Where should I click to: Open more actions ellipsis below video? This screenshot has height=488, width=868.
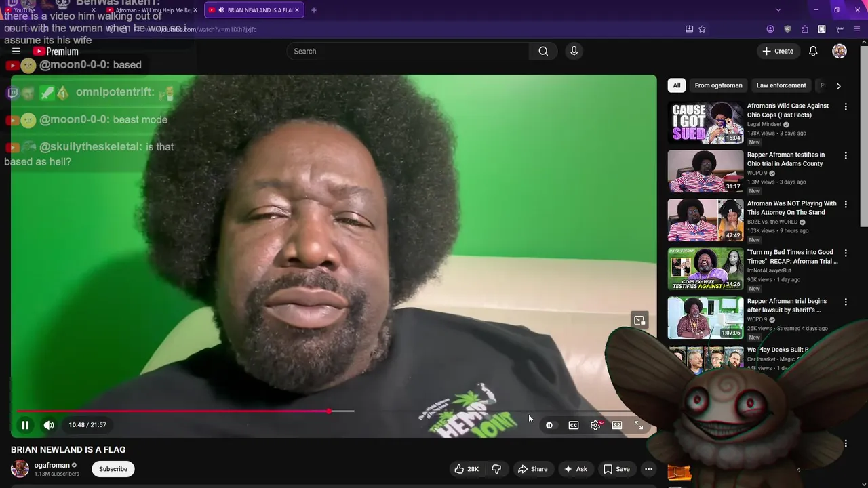pos(648,469)
